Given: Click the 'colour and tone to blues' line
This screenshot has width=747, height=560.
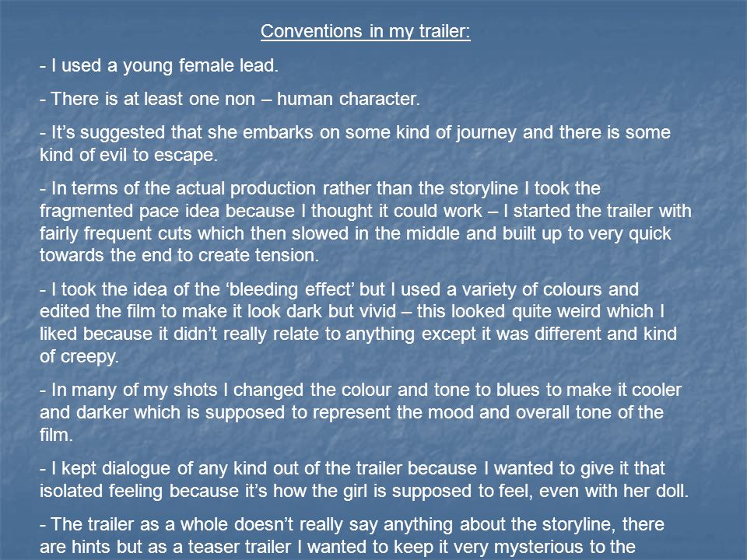Looking at the screenshot, I should pyautogui.click(x=360, y=390).
